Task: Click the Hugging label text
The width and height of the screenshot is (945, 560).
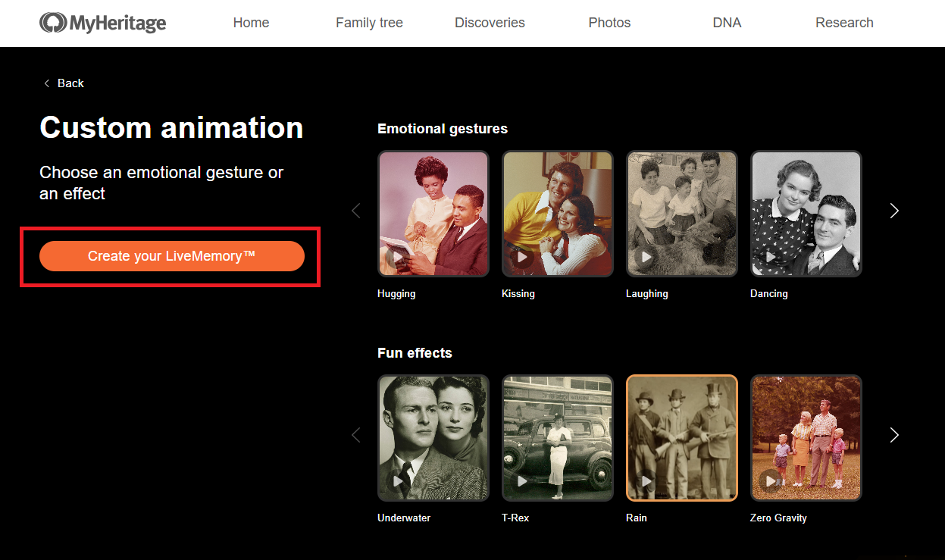Action: point(396,294)
